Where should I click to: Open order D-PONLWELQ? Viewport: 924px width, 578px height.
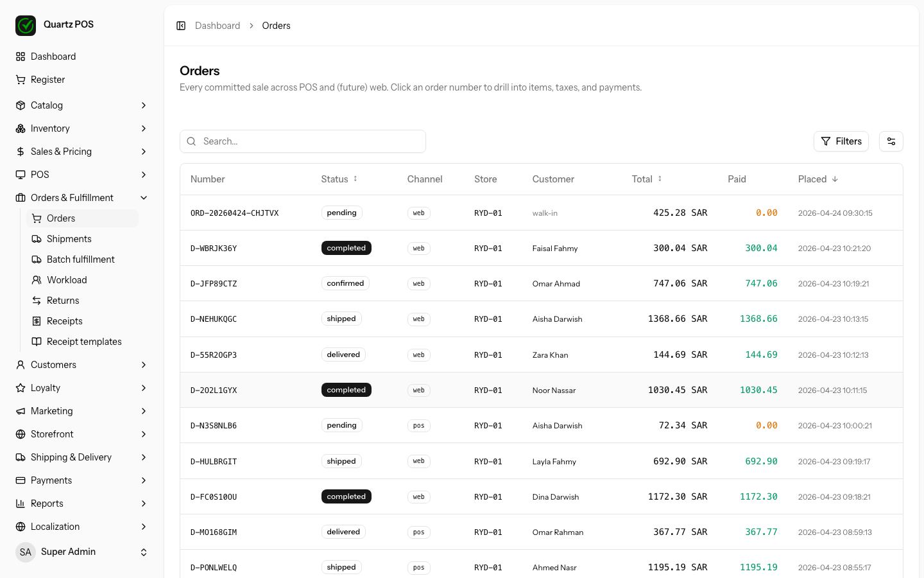coord(214,568)
